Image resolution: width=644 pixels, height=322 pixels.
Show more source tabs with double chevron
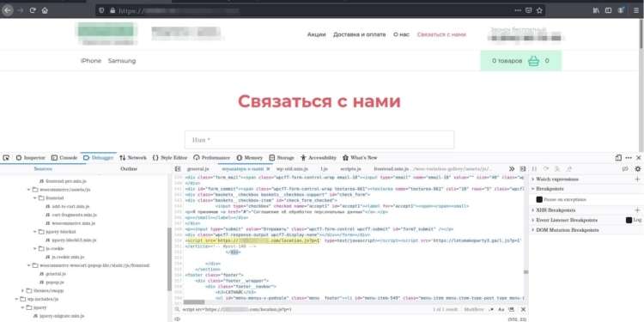[512, 169]
